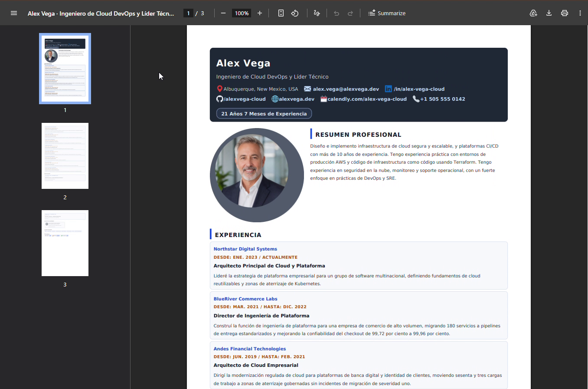Download the PDF file
This screenshot has width=588, height=389.
pyautogui.click(x=549, y=13)
